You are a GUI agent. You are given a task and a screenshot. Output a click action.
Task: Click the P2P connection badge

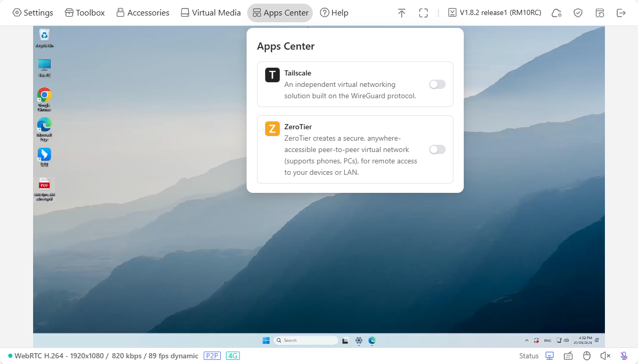pos(212,356)
